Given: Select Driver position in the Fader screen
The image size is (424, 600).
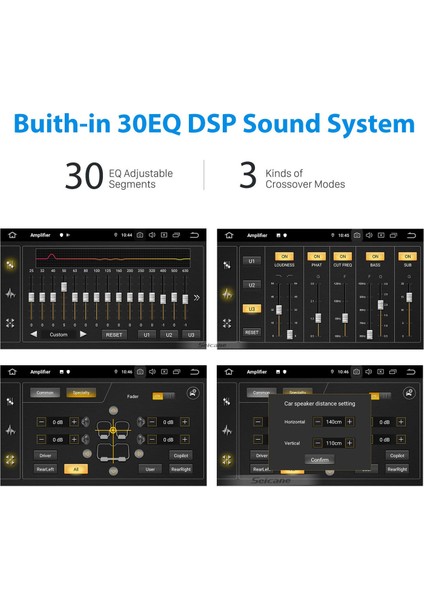Looking at the screenshot, I should pyautogui.click(x=46, y=455).
